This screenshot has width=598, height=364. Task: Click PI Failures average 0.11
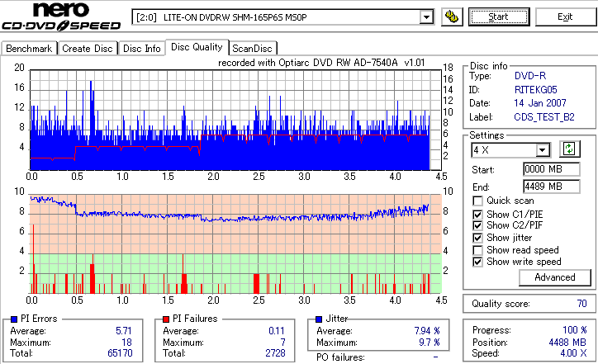pyautogui.click(x=277, y=331)
